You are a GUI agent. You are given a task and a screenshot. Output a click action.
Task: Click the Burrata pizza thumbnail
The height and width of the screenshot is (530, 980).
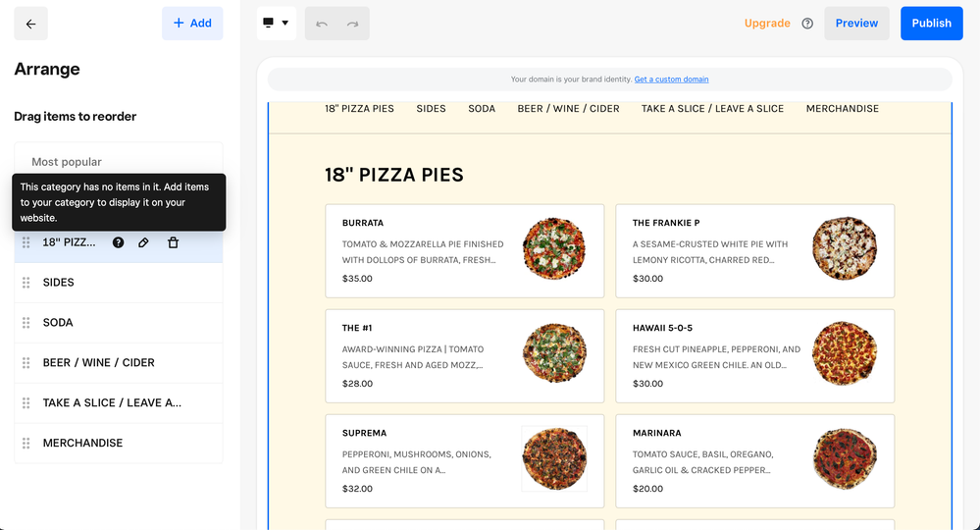click(554, 248)
